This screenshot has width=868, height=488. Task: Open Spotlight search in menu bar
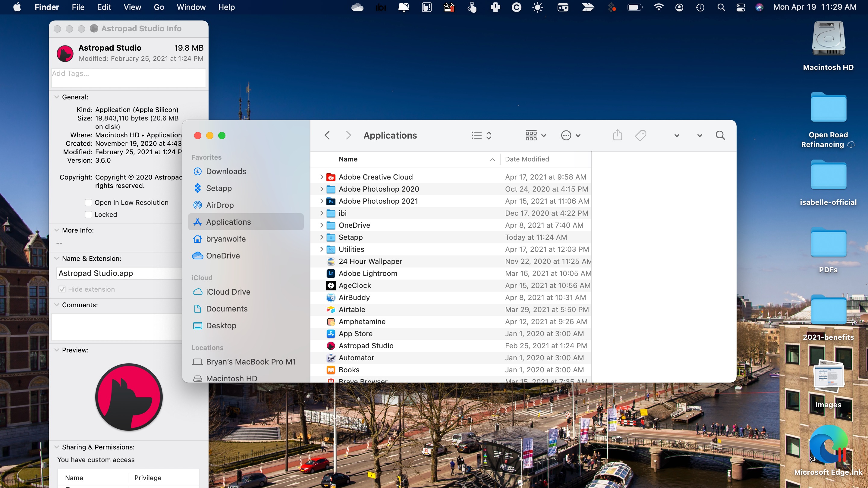coord(721,7)
